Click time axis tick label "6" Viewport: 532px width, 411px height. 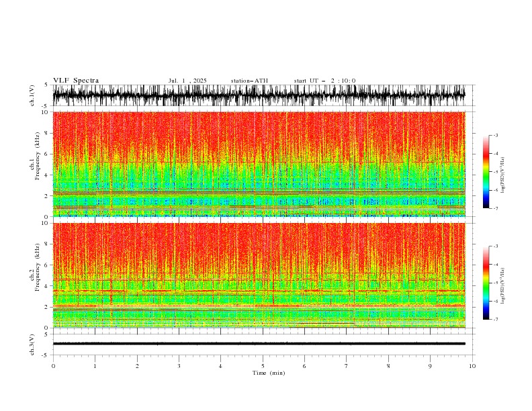point(304,366)
